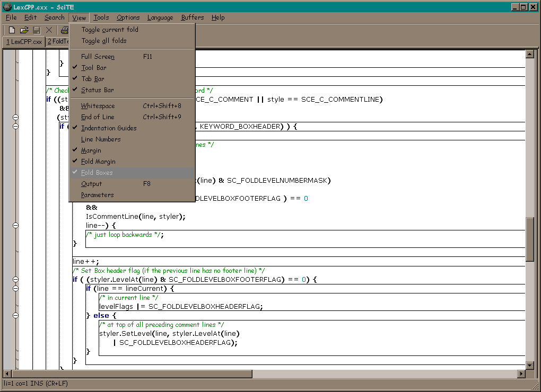The width and height of the screenshot is (541, 392).
Task: Click the SciTE application icon in title bar
Action: [7, 7]
